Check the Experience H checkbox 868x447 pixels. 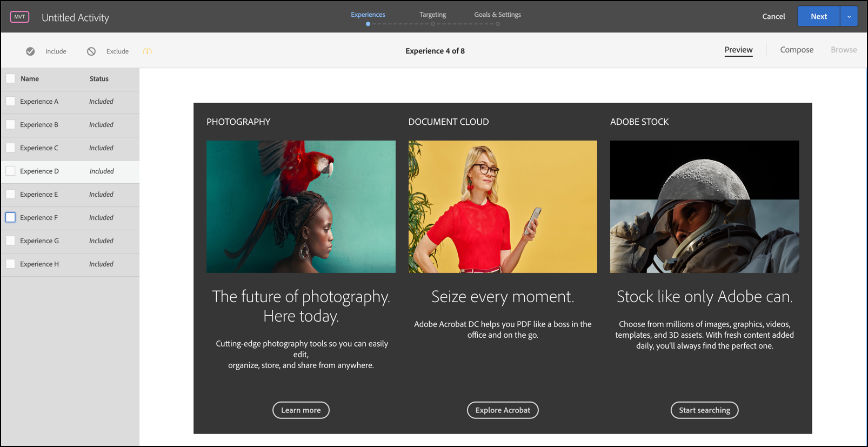point(10,264)
